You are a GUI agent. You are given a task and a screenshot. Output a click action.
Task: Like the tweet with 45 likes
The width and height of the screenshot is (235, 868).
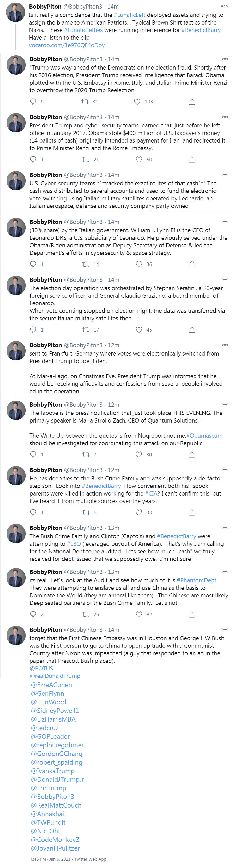pos(139,329)
